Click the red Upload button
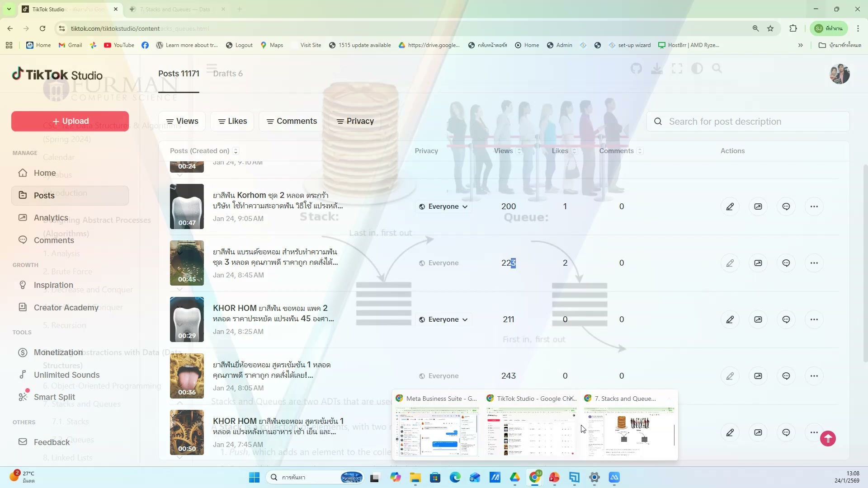Screen dimensions: 868x488 [x=70, y=121]
